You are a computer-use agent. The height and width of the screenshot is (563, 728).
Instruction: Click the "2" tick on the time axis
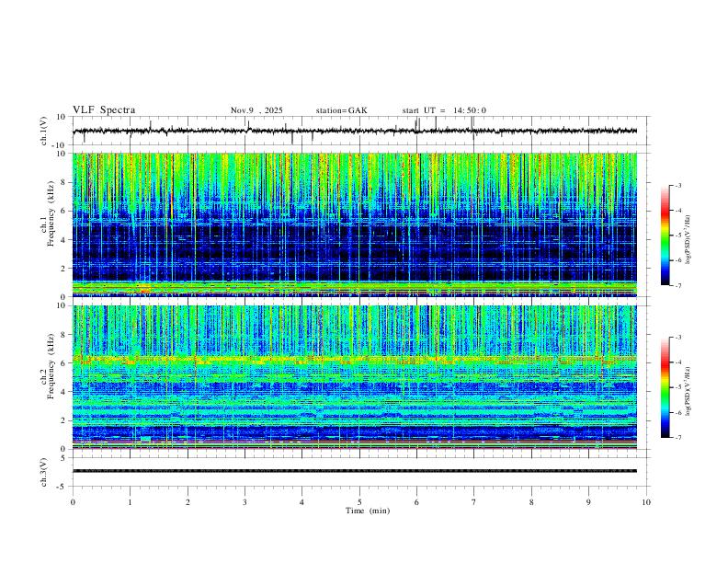(x=188, y=502)
